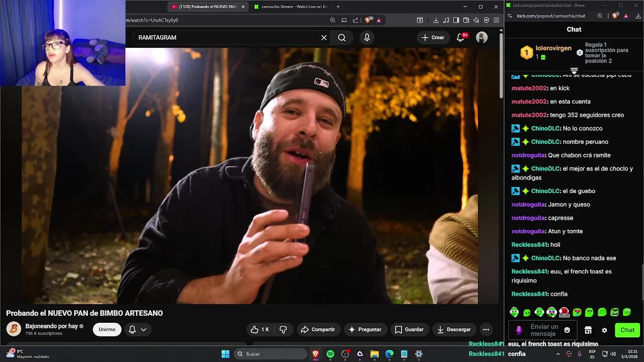Click the purple microphone icon in chat input
This screenshot has height=362, width=644.
[x=519, y=330]
